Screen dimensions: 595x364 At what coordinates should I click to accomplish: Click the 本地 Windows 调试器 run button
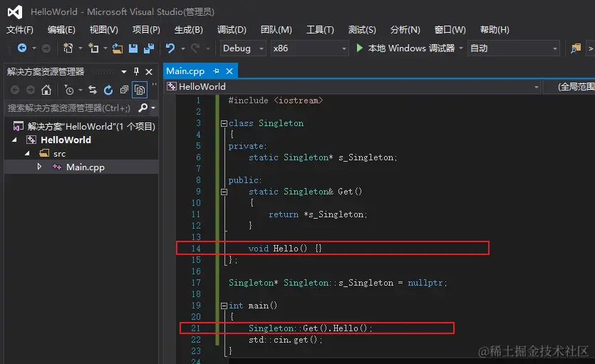click(x=405, y=48)
